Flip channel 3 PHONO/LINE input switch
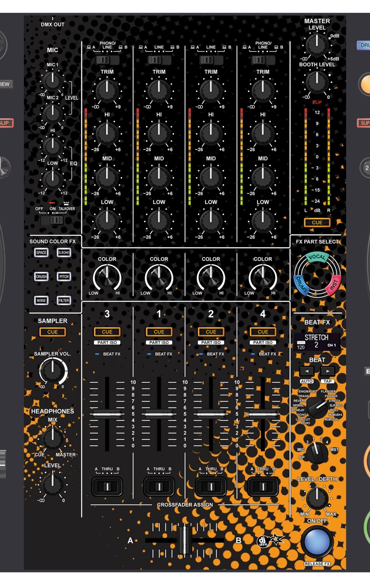The image size is (370, 588). point(107,60)
